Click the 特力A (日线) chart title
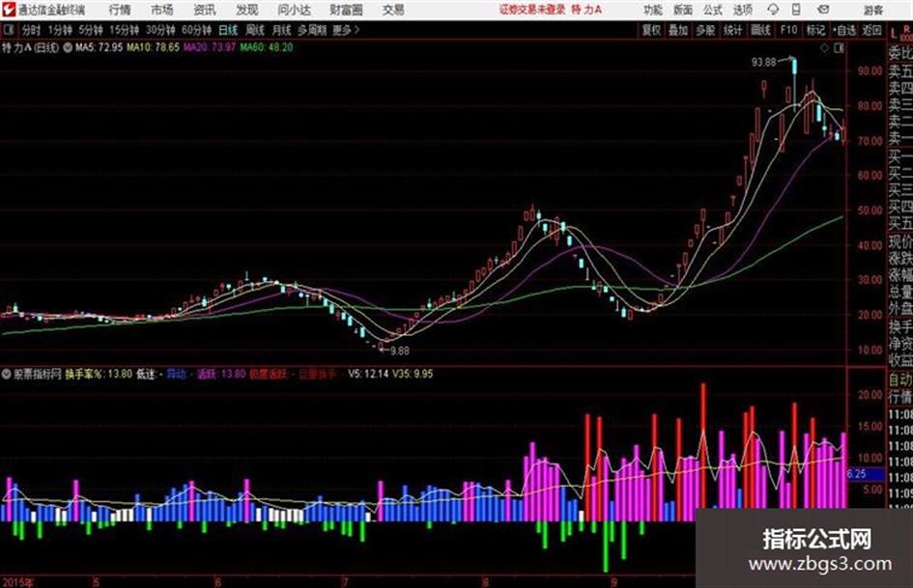This screenshot has width=913, height=588. [30, 47]
